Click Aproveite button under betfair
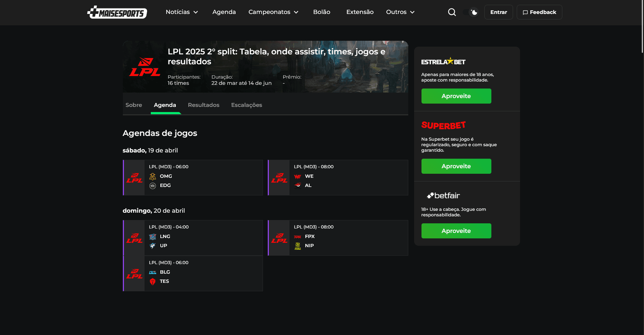The height and width of the screenshot is (335, 644). tap(456, 231)
